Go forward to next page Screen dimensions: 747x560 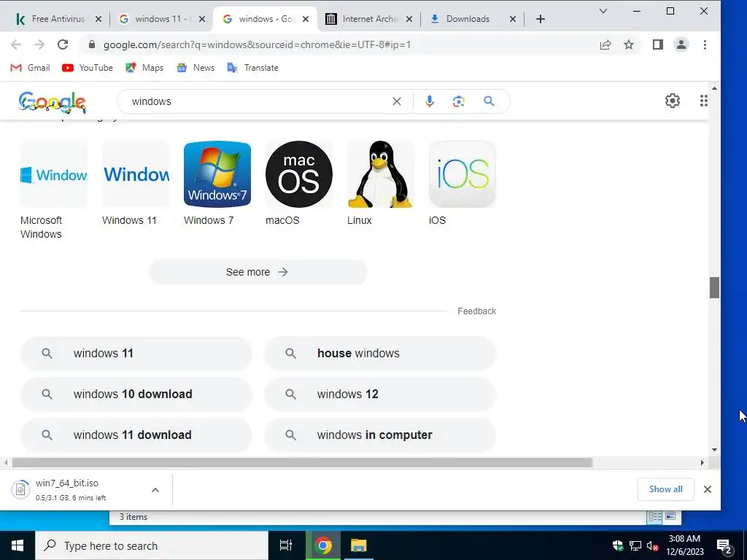click(39, 44)
